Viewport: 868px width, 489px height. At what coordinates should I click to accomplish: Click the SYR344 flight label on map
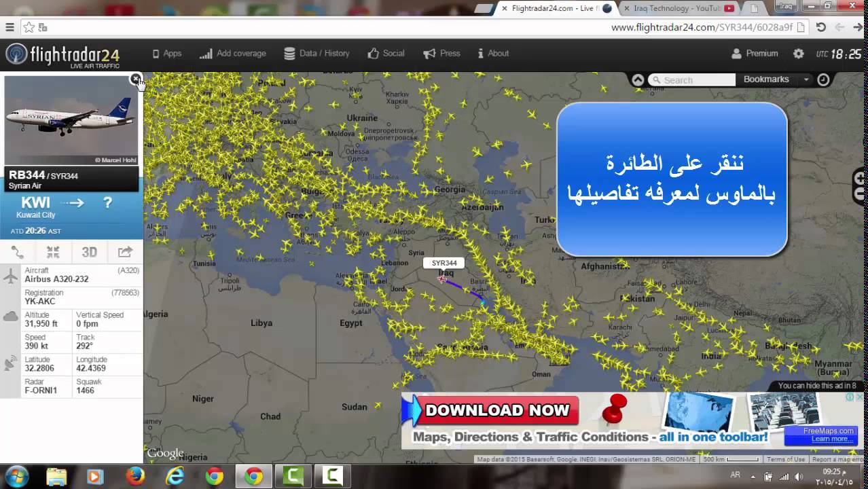pyautogui.click(x=444, y=263)
